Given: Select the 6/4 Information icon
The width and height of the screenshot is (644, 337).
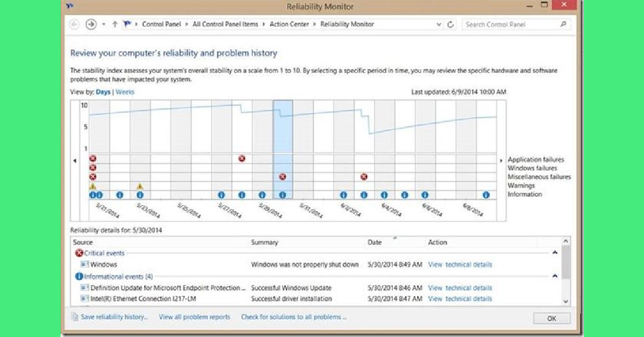Looking at the screenshot, I should 385,195.
